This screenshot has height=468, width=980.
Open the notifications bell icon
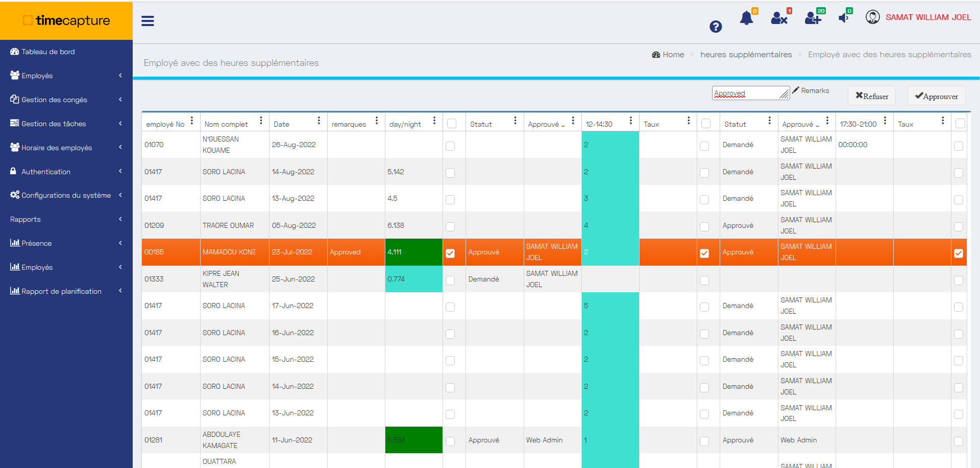[x=746, y=18]
